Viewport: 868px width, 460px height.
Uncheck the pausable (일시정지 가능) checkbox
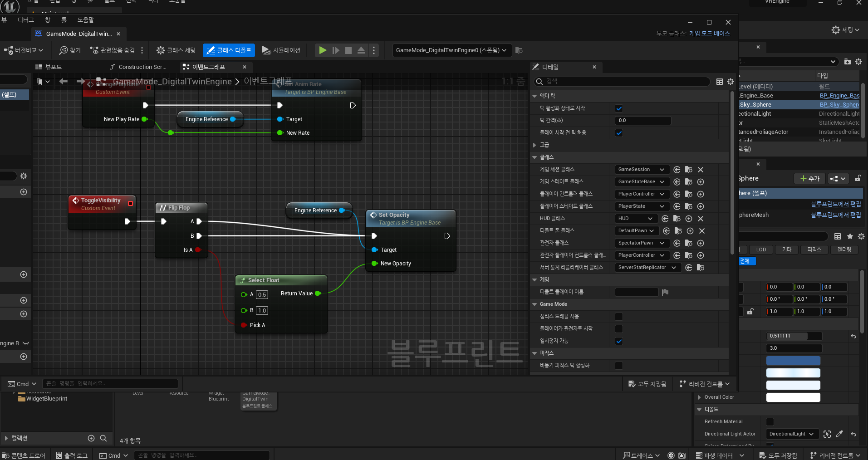pos(619,341)
